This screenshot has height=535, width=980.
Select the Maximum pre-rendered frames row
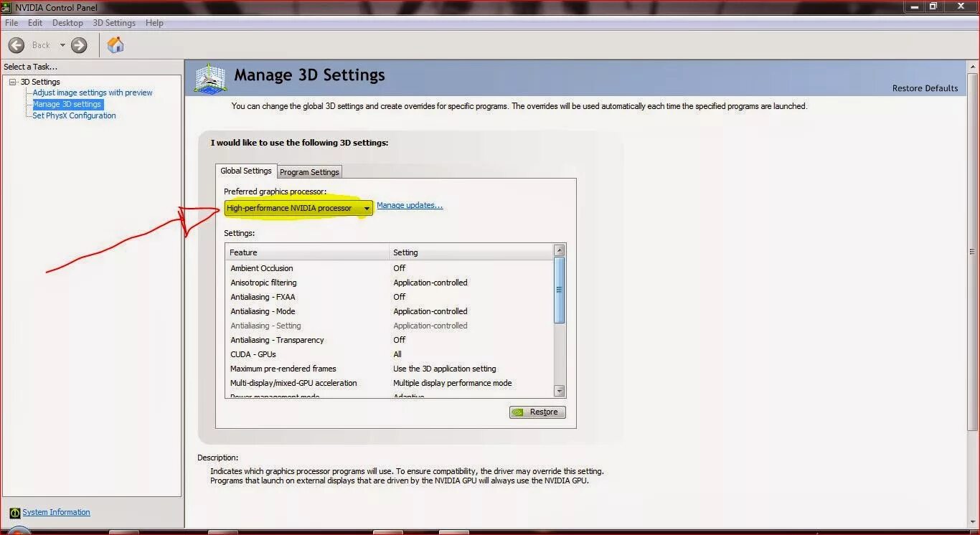click(x=389, y=369)
